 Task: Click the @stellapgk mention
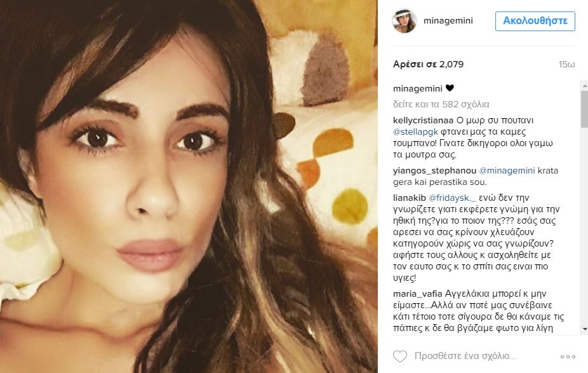coord(415,132)
